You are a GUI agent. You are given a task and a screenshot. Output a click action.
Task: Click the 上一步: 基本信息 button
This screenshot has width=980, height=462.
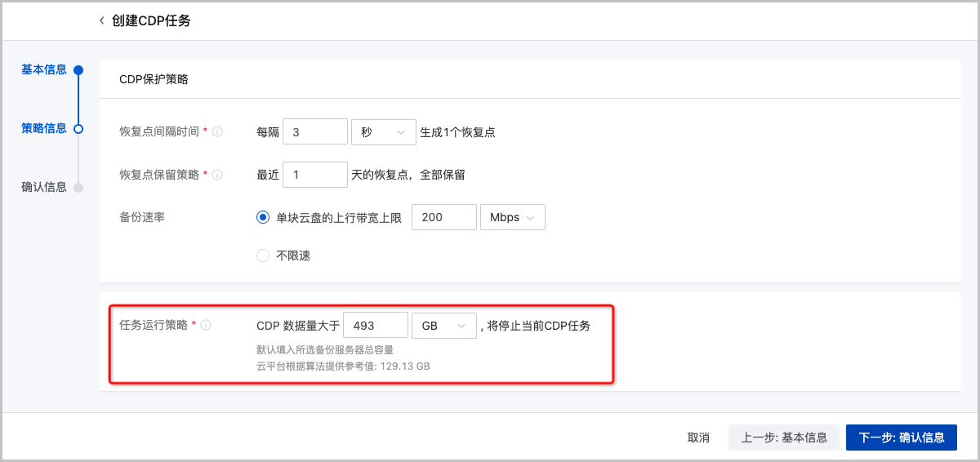(x=783, y=438)
